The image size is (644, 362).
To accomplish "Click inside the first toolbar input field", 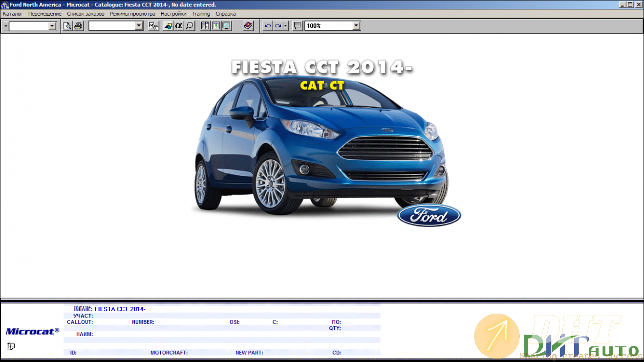I will click(29, 26).
